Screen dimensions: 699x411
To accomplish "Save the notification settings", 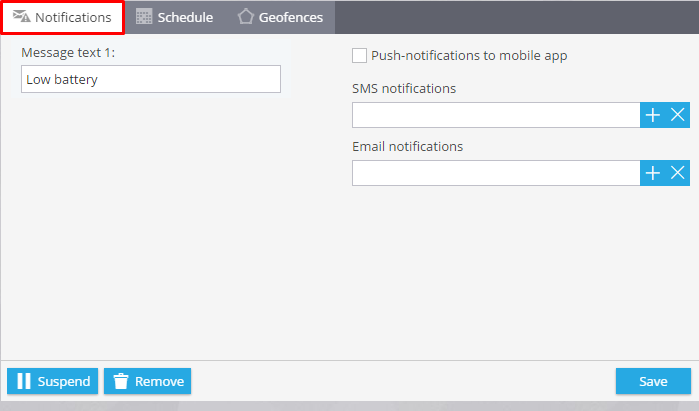I will (x=654, y=381).
